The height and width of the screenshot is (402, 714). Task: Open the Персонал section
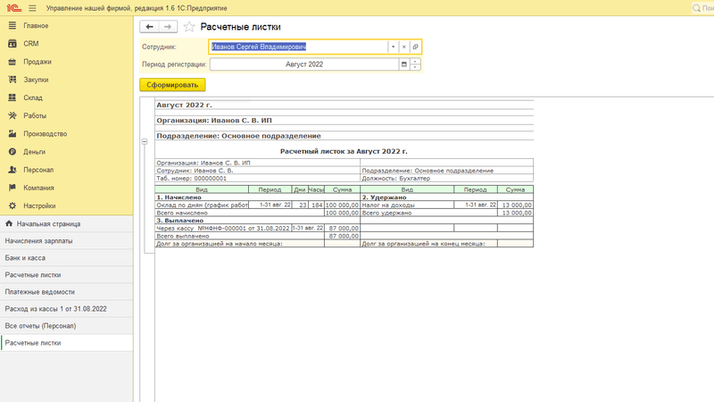[38, 170]
